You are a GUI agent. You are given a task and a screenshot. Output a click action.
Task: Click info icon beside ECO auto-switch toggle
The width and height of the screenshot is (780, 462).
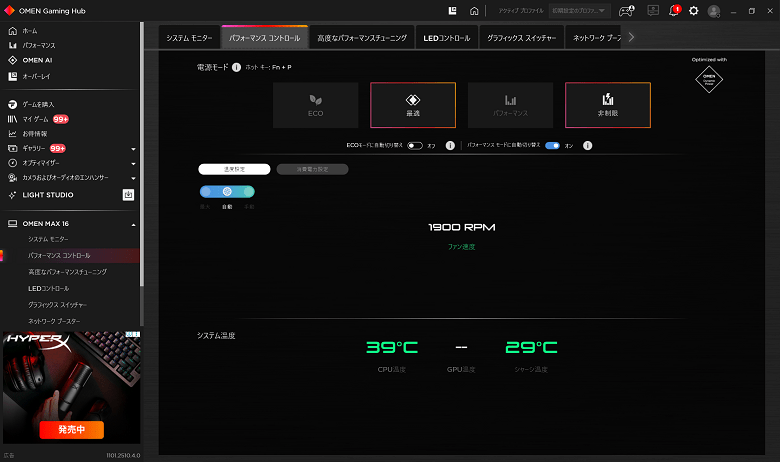pyautogui.click(x=450, y=146)
